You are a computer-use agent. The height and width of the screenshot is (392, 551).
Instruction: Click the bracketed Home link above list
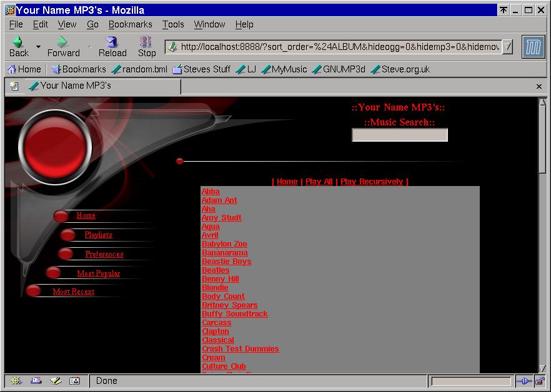(287, 182)
